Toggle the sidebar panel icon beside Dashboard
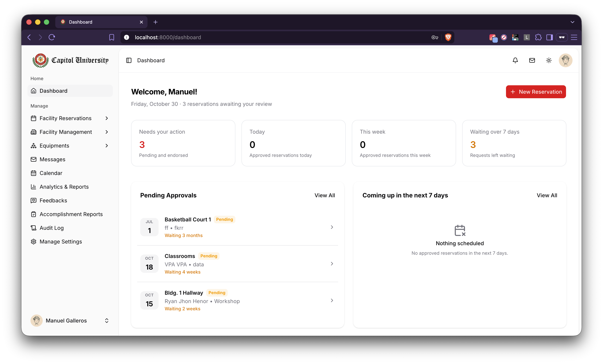Image resolution: width=603 pixels, height=364 pixels. click(129, 60)
